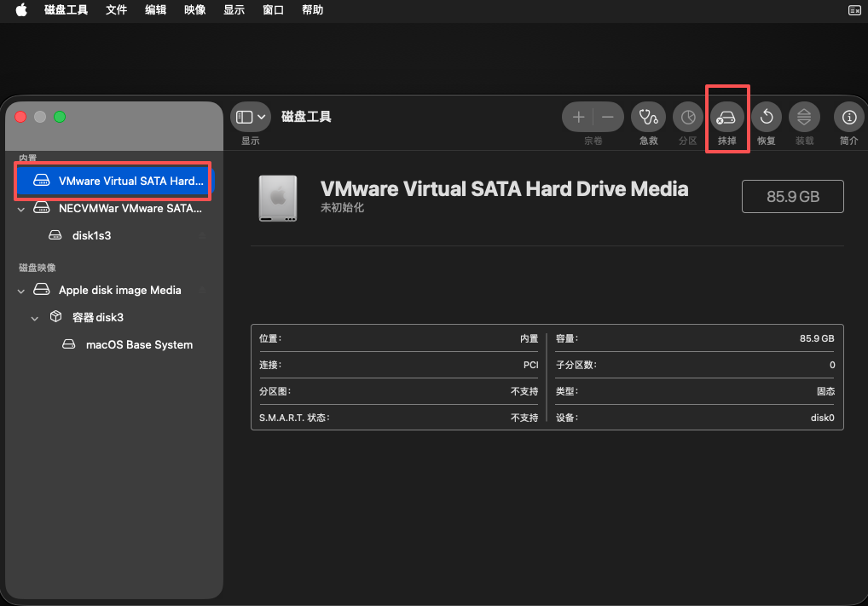Click the S.M.A.R.T. 状态 label
Screen dimensions: 868x606
[x=294, y=418]
